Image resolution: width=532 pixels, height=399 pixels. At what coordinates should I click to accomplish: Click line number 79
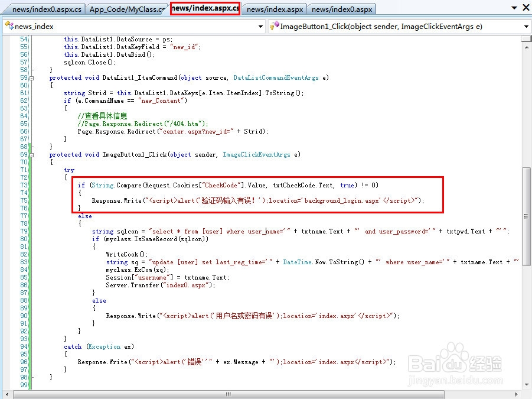tap(24, 231)
